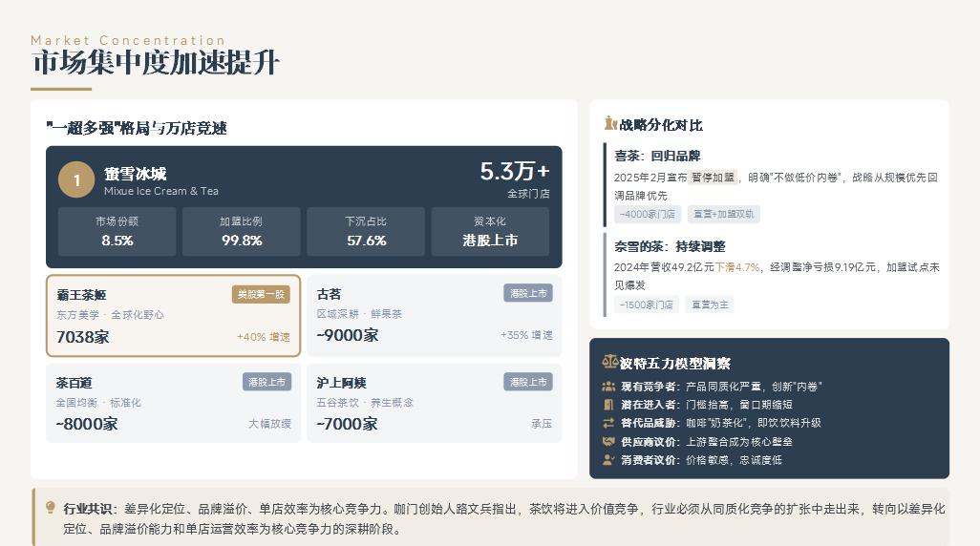Select the people icon next to 现有竞争者
This screenshot has width=980, height=546.
tap(608, 386)
